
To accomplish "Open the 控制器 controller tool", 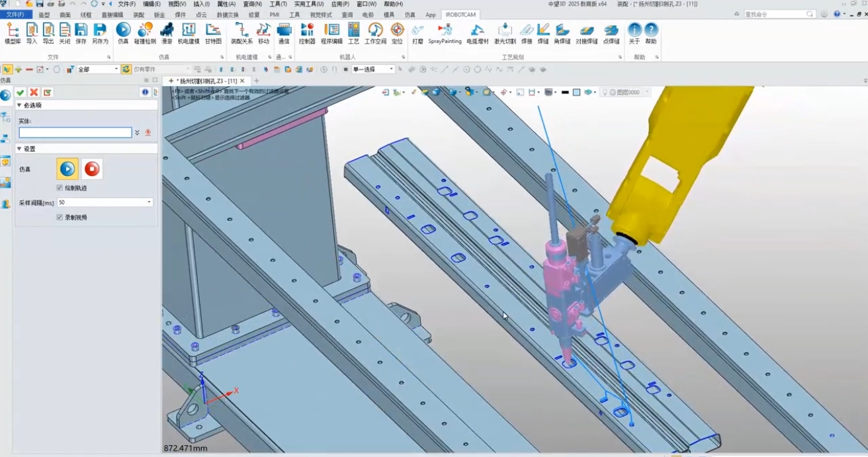I will tap(307, 33).
